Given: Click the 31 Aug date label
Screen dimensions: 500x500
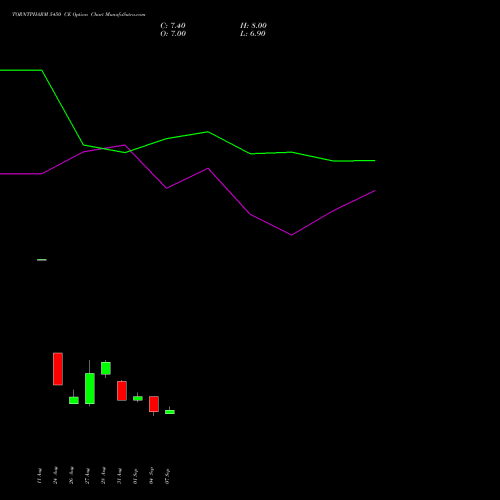Looking at the screenshot, I should 119,476.
